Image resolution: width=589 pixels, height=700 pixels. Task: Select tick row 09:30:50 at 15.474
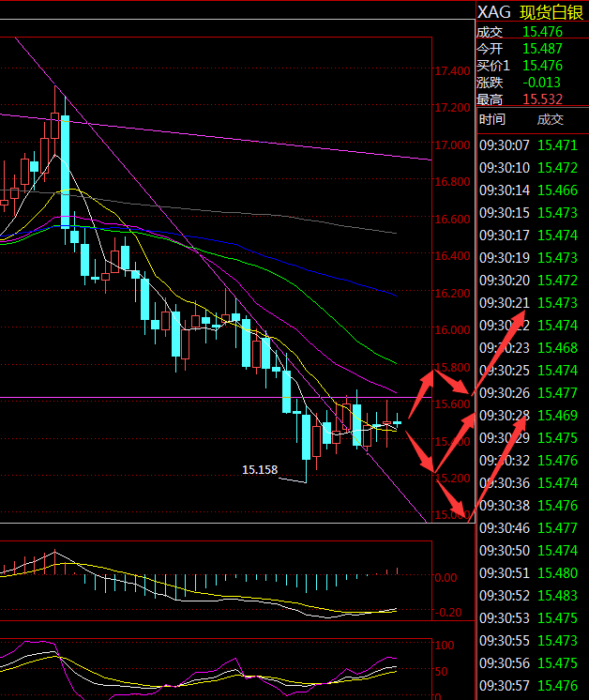click(x=528, y=551)
